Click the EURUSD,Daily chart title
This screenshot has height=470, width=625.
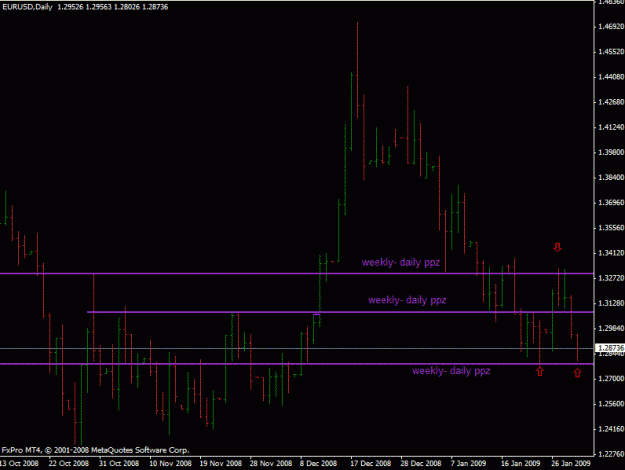click(27, 7)
